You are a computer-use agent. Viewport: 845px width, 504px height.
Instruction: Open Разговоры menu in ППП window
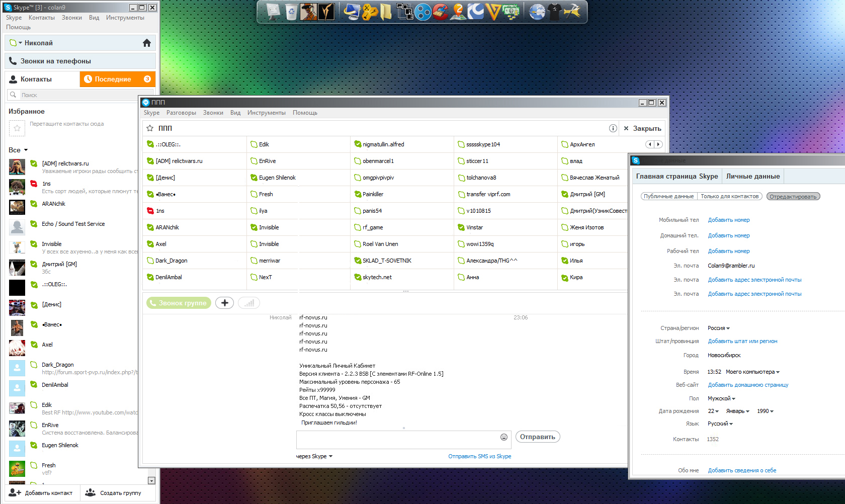[181, 113]
